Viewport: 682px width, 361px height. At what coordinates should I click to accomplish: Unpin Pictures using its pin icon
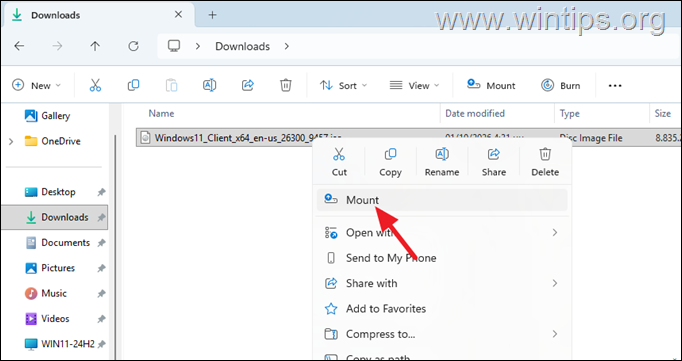101,268
